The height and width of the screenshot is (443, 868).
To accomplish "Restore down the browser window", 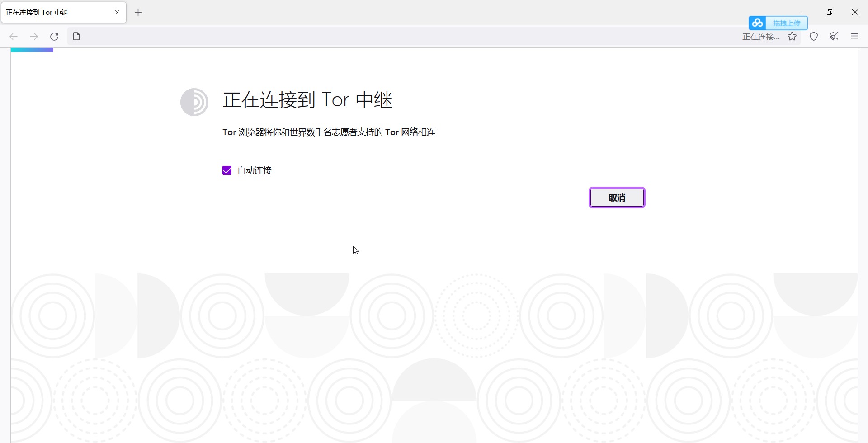I will pyautogui.click(x=829, y=12).
